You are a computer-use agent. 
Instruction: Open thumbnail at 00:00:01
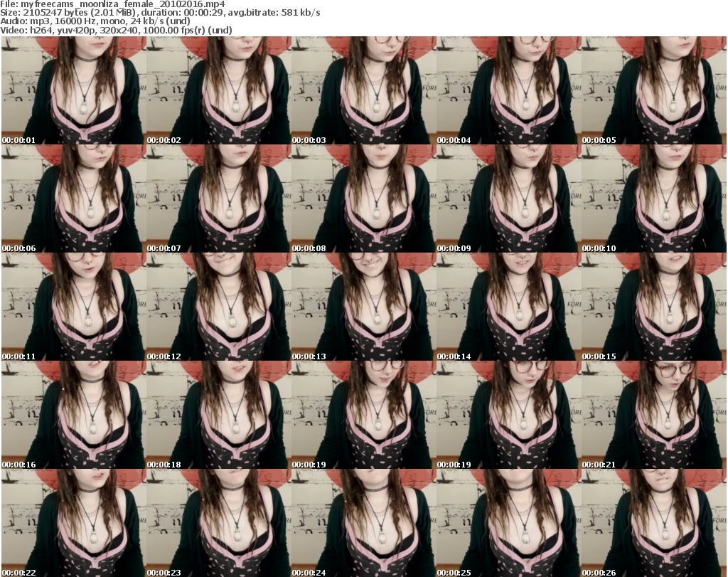coord(74,90)
